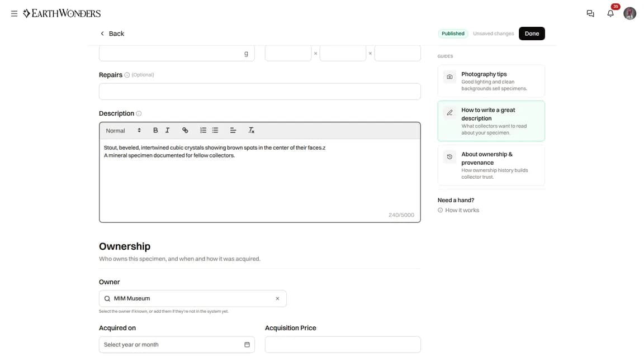Click the first dimension input field
Image resolution: width=644 pixels, height=362 pixels.
(288, 54)
